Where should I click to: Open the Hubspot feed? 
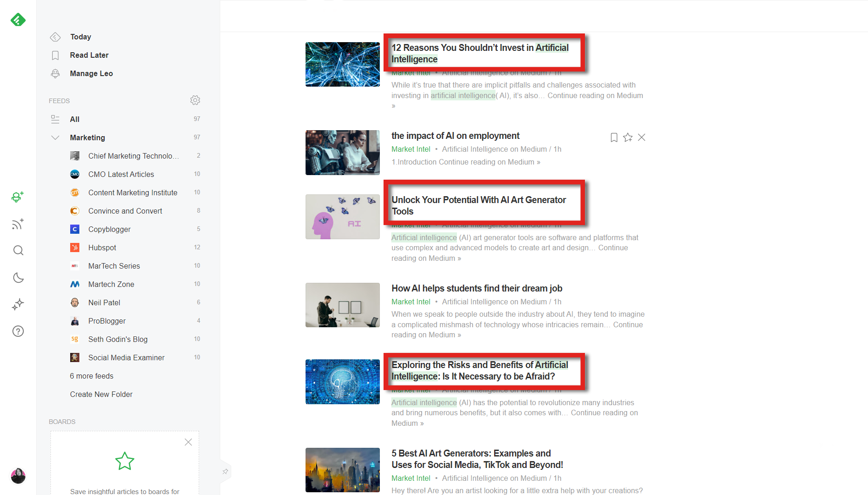[102, 247]
